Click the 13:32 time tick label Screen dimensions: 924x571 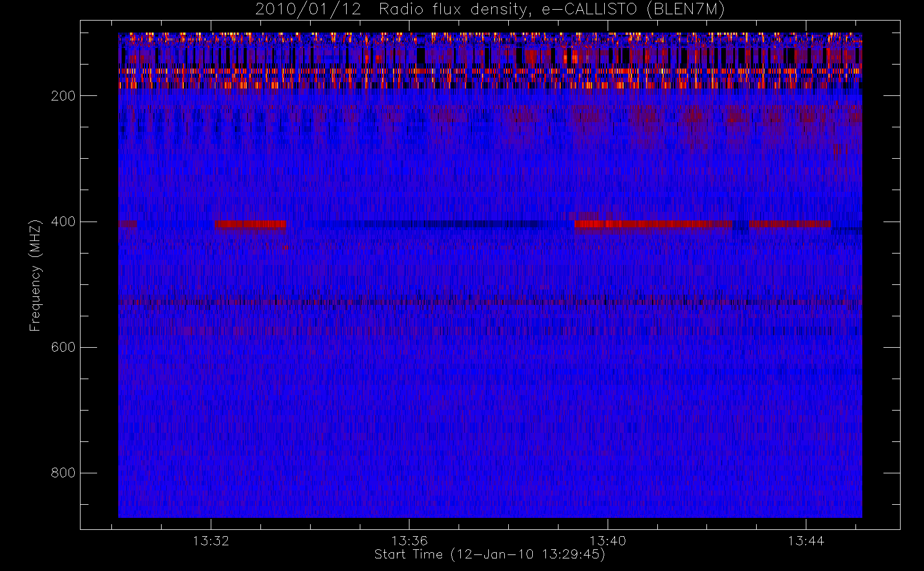211,541
